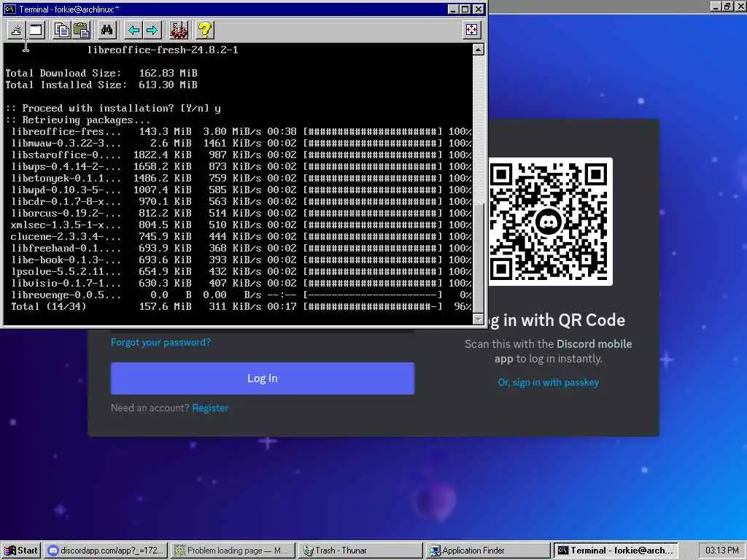Click the terminal scrollbar up arrow
This screenshot has width=747, height=560.
(x=479, y=50)
